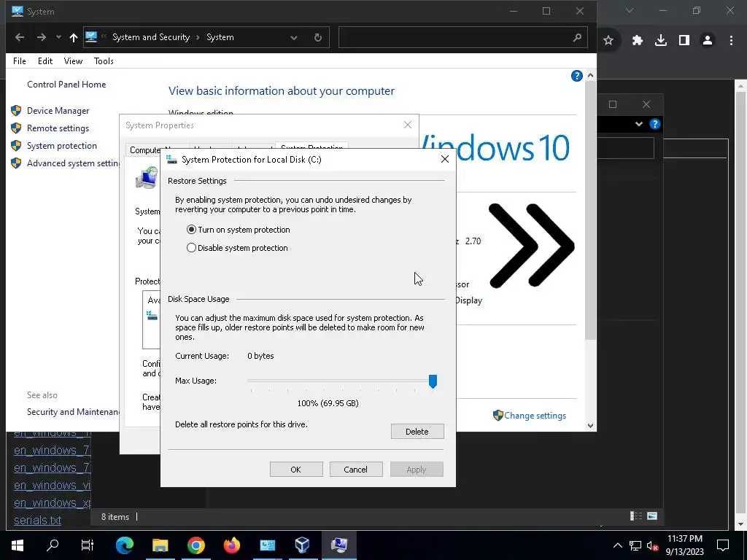
Task: Click Cancel in System Protection dialog
Action: (x=355, y=469)
